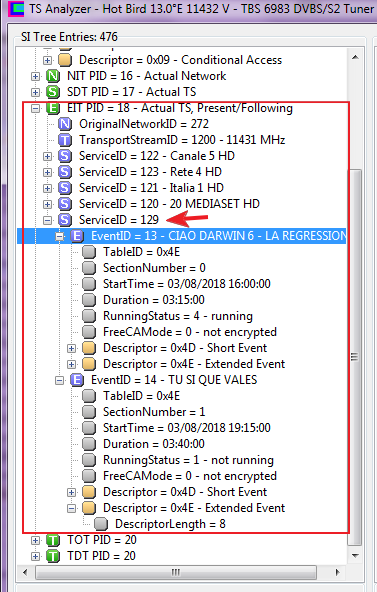
Task: Click the vertical scrollbar thumb
Action: point(355,357)
